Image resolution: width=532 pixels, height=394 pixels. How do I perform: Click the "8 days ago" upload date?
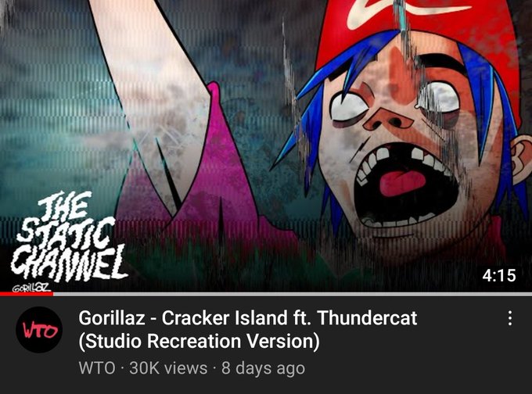coord(264,368)
